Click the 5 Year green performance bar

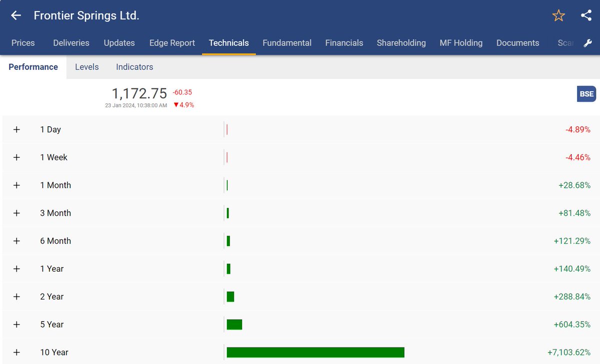tap(234, 325)
